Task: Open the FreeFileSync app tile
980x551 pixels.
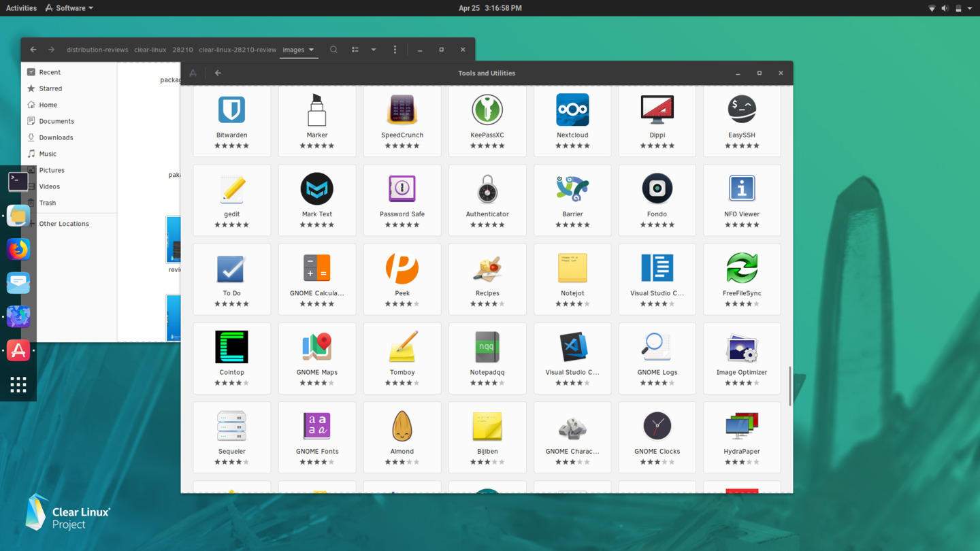Action: point(742,280)
